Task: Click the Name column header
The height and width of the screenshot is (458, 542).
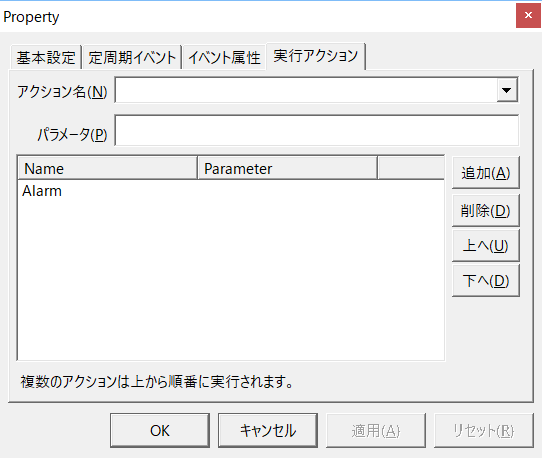Action: pos(107,168)
